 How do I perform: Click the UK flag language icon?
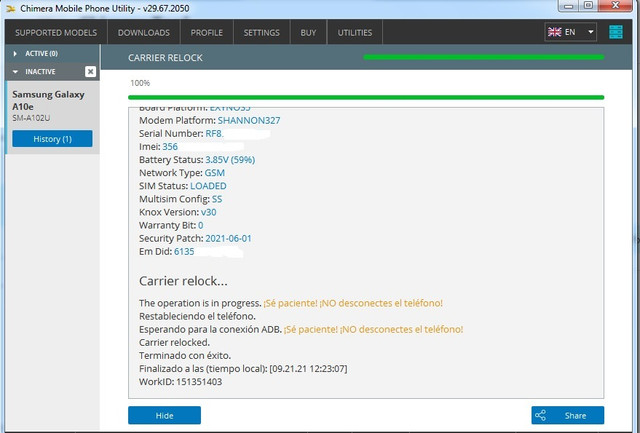coord(554,32)
